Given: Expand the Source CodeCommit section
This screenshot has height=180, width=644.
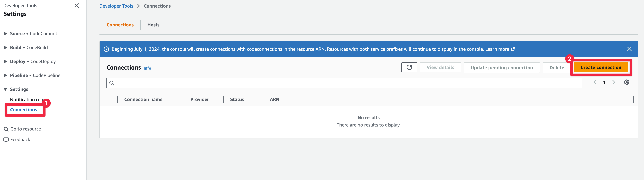Looking at the screenshot, I should click(5, 34).
